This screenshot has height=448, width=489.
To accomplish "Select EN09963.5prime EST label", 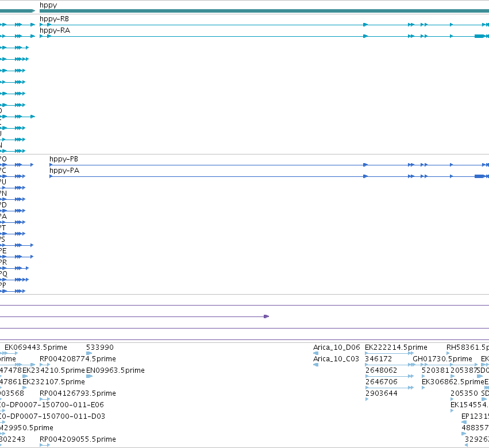I will [115, 370].
